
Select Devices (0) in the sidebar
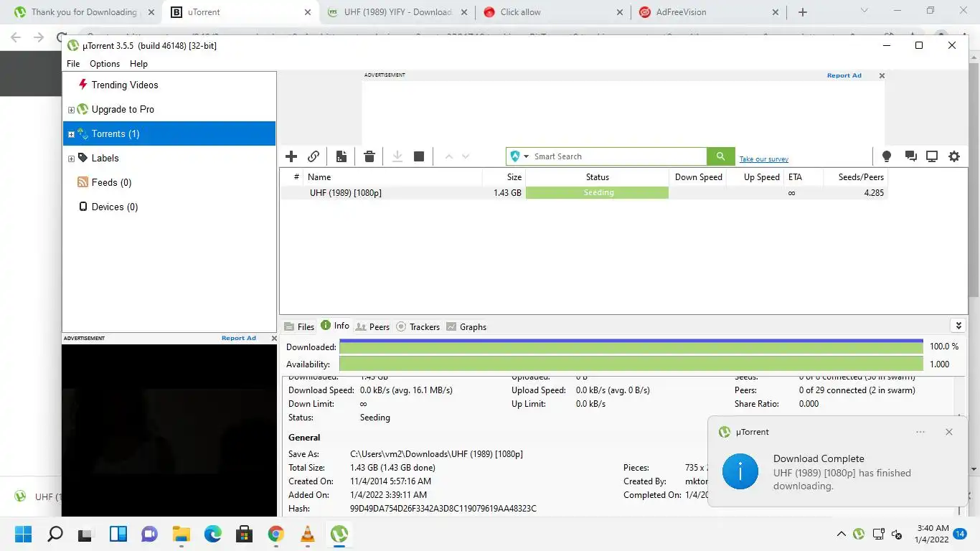pos(114,207)
